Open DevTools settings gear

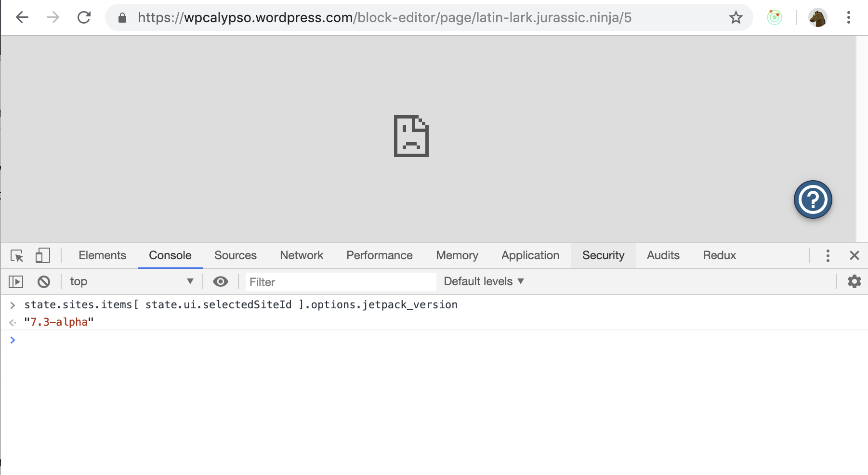[855, 281]
